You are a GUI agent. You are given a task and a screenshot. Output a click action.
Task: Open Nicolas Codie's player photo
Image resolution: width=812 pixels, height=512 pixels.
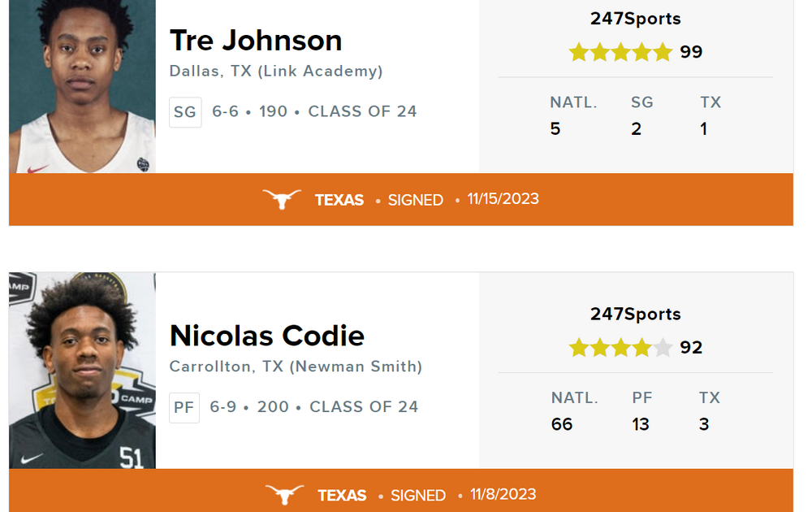pyautogui.click(x=82, y=371)
